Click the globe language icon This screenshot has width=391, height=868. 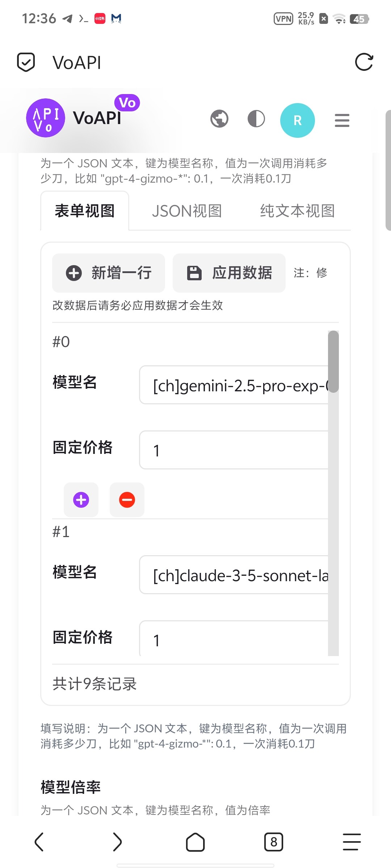point(219,119)
